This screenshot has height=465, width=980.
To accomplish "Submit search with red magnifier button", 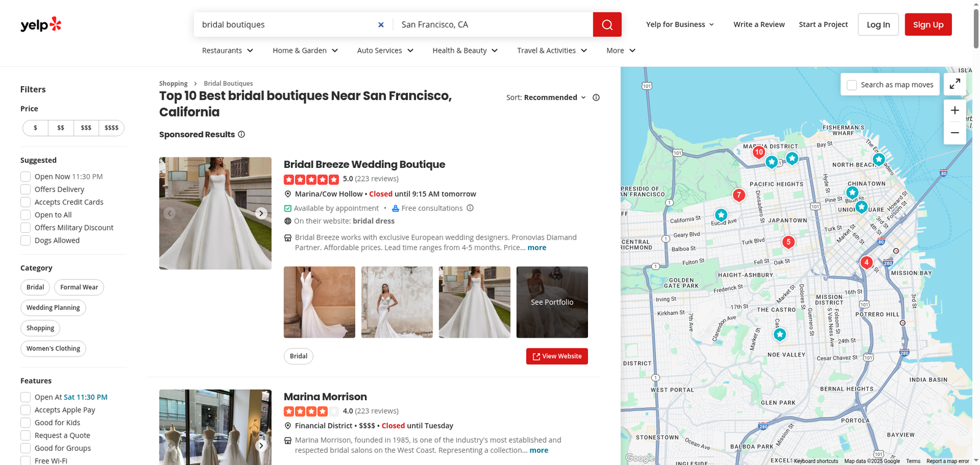I will click(607, 25).
